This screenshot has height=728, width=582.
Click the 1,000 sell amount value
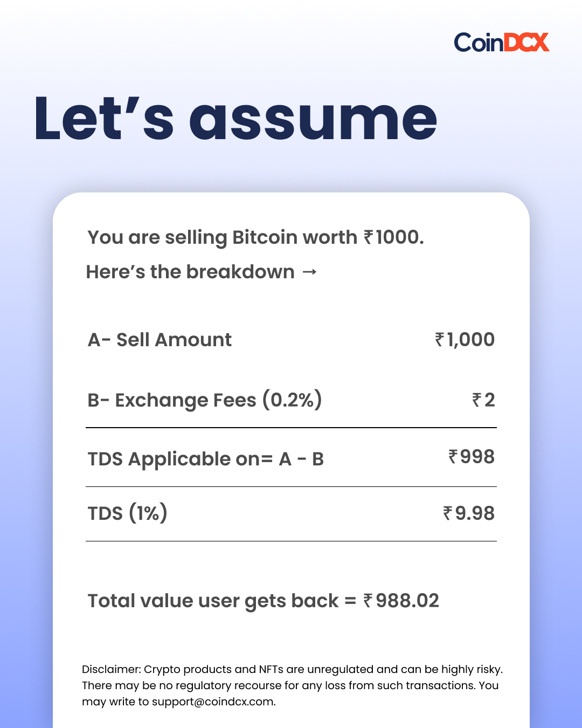pos(470,340)
